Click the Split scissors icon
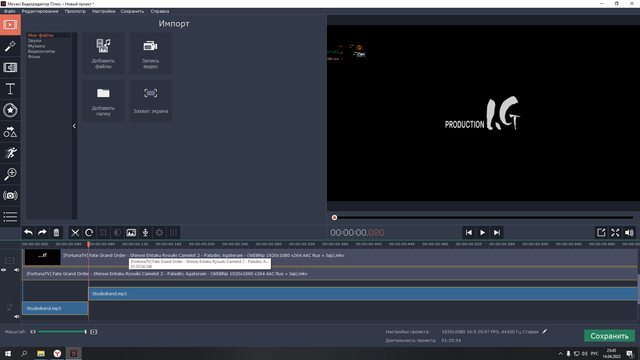Screen dimensions: 640x360 pos(75,233)
